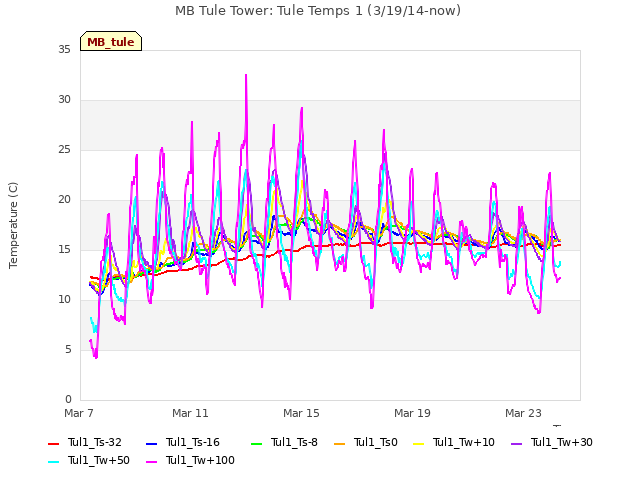The height and width of the screenshot is (480, 640).
Task: Click the magenta Tul1_Tw+100 legend swatch
Action: pyautogui.click(x=151, y=462)
